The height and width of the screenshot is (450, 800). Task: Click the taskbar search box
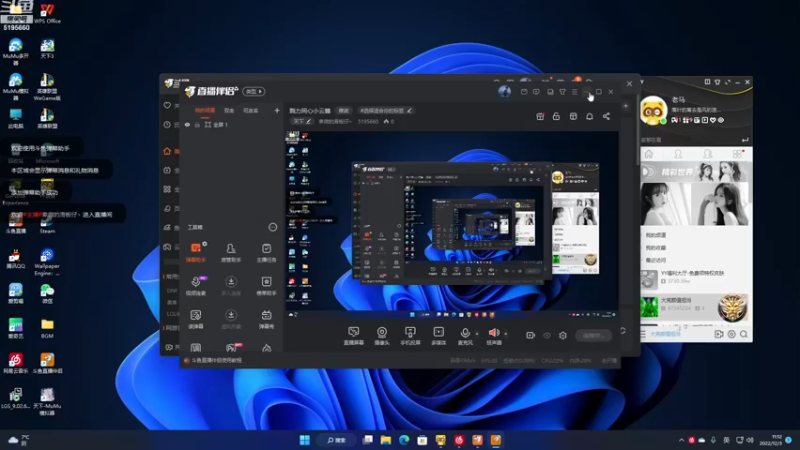click(x=337, y=440)
